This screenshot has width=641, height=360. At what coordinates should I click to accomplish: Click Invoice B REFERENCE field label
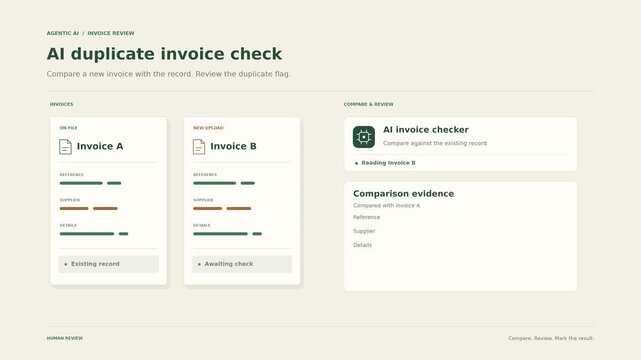pos(205,174)
